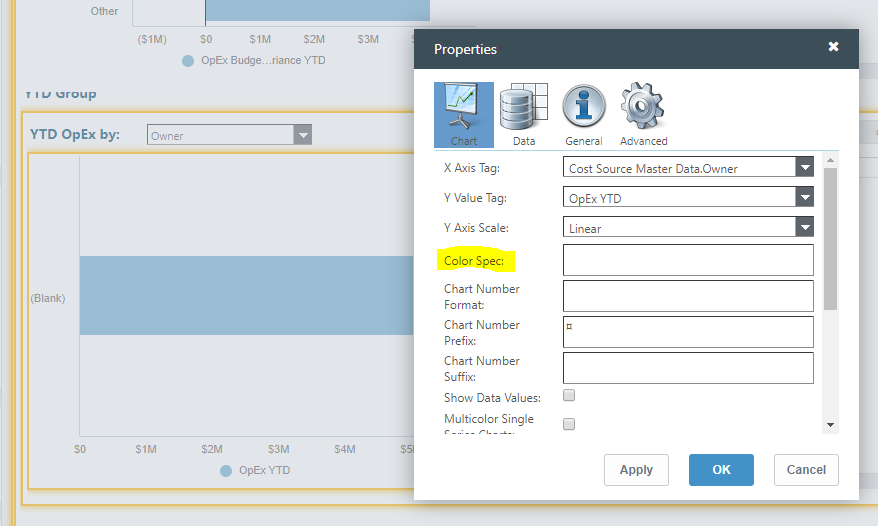Image resolution: width=878 pixels, height=526 pixels.
Task: Open the General info tab icon
Action: pos(583,115)
